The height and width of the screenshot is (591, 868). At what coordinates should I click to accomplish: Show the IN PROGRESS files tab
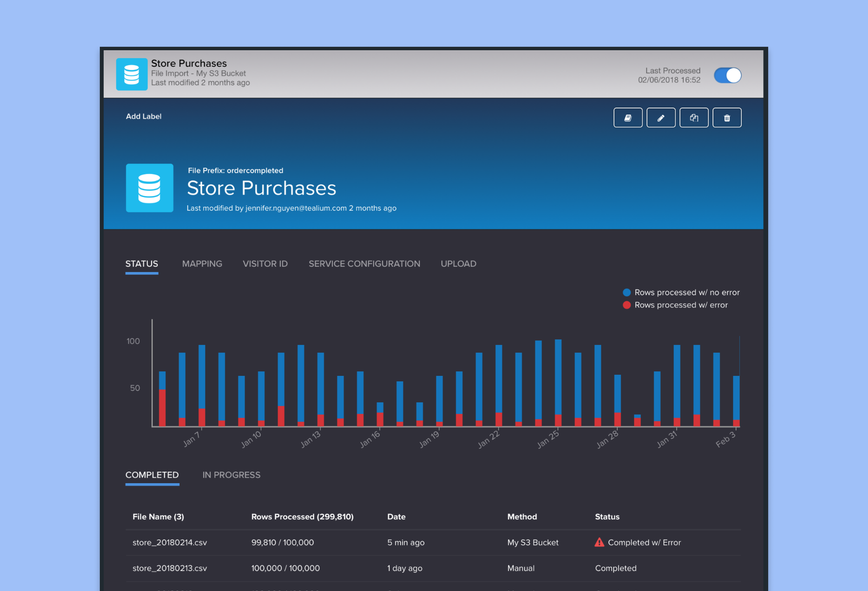(231, 475)
